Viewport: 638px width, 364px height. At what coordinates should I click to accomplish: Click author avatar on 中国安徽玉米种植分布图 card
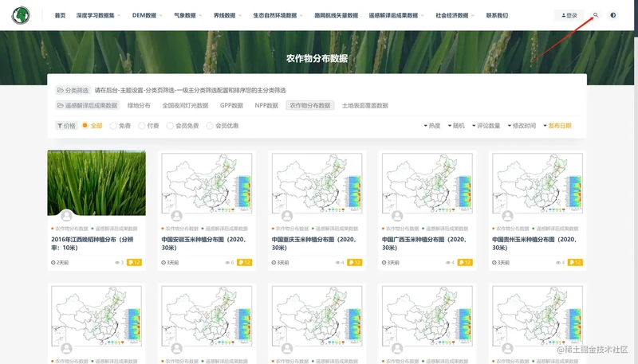(x=176, y=216)
